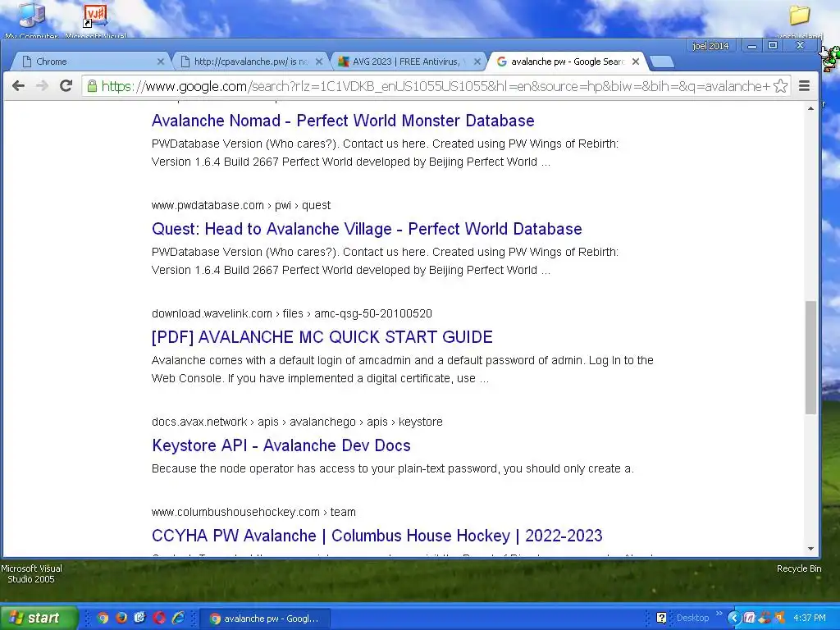840x630 pixels.
Task: Open the Chrome hamburger menu
Action: 804,85
